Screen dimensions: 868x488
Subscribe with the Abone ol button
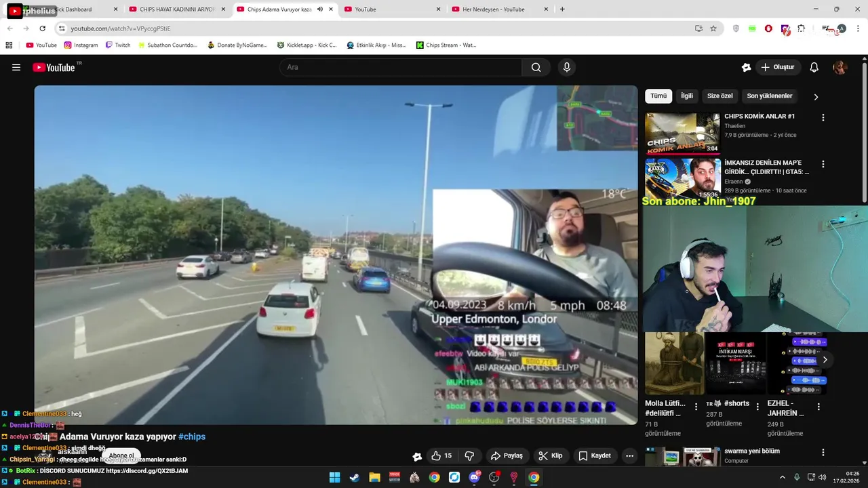pyautogui.click(x=121, y=455)
